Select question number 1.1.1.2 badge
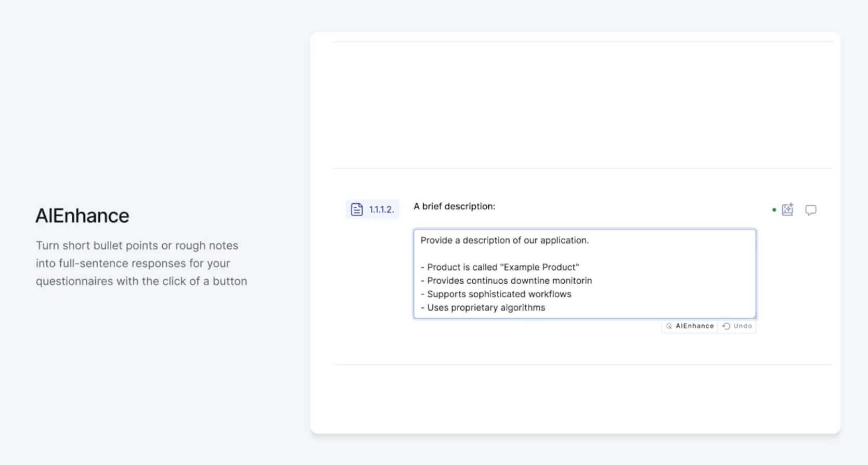 click(381, 209)
